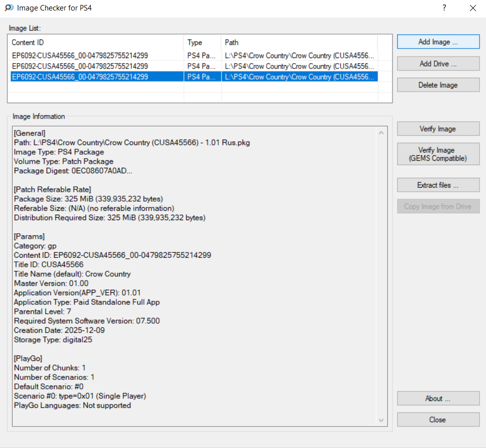
Task: Sort the list by Content ID column header
Action: click(x=95, y=43)
